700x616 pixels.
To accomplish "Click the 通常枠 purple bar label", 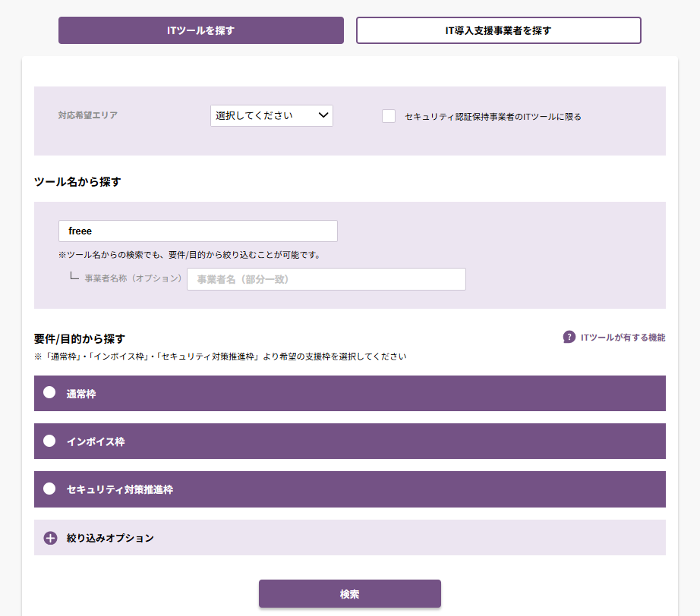I will coord(81,394).
